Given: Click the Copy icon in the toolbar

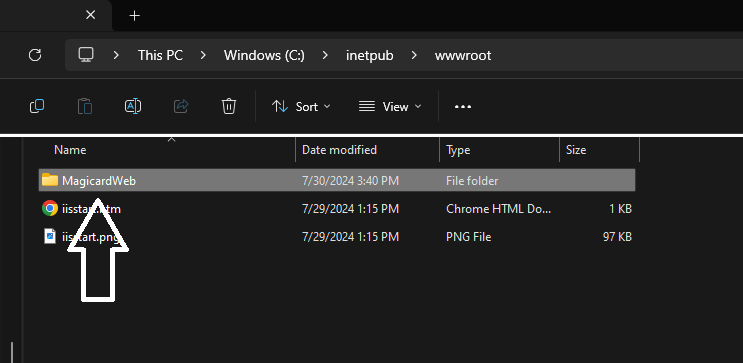Looking at the screenshot, I should click(37, 106).
